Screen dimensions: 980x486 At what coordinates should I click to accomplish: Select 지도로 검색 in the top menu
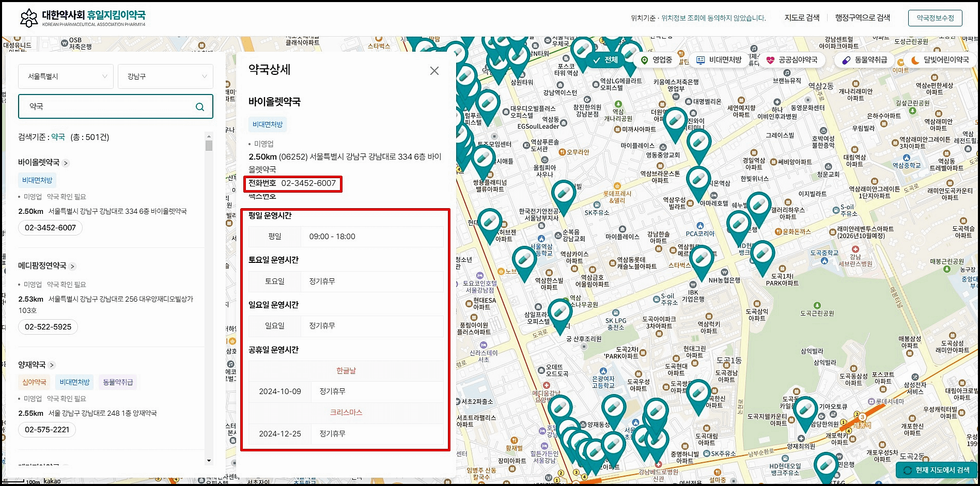801,17
